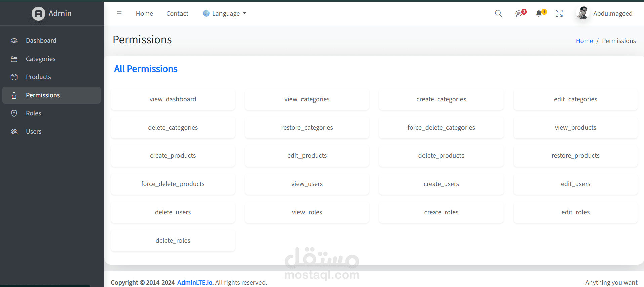Viewport: 644px width, 287px height.
Task: Click the create_categories permission card
Action: tap(441, 99)
